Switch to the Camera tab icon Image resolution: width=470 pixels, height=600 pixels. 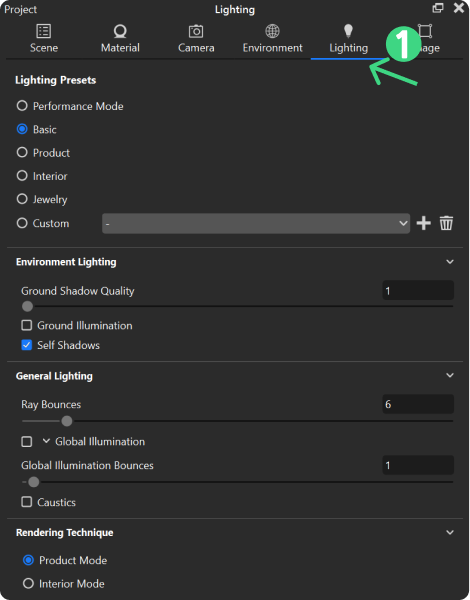(x=196, y=31)
